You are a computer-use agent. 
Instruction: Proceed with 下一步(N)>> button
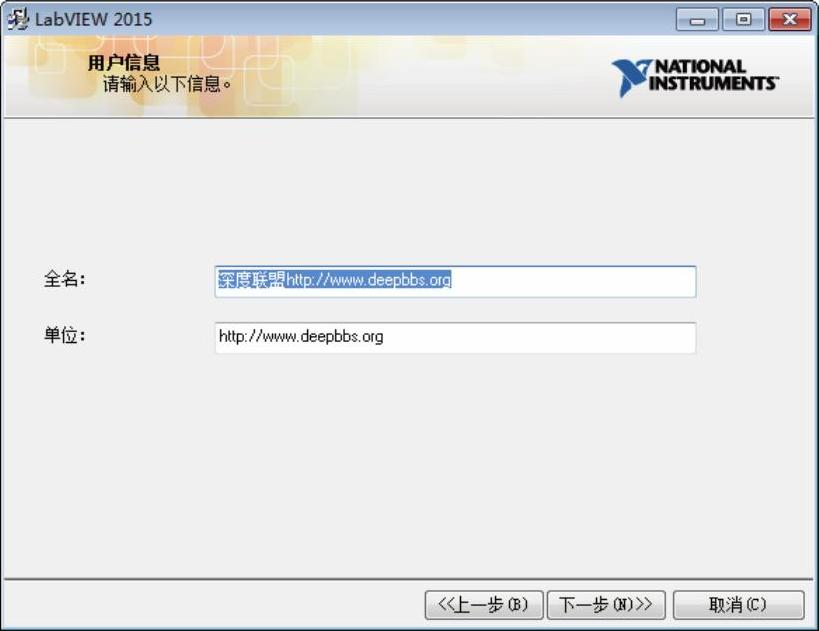coord(606,605)
